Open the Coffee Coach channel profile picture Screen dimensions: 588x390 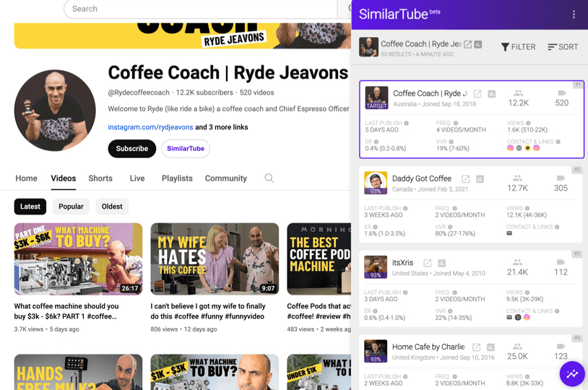point(55,110)
